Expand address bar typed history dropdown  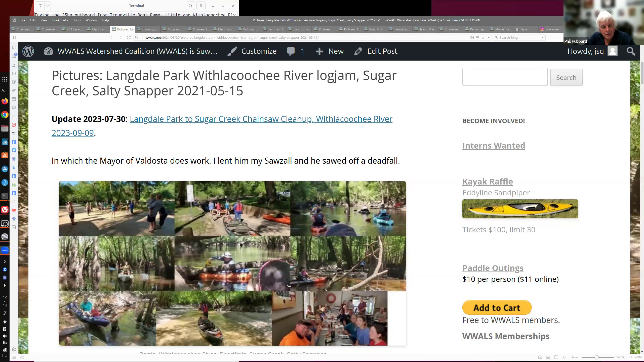[x=489, y=37]
